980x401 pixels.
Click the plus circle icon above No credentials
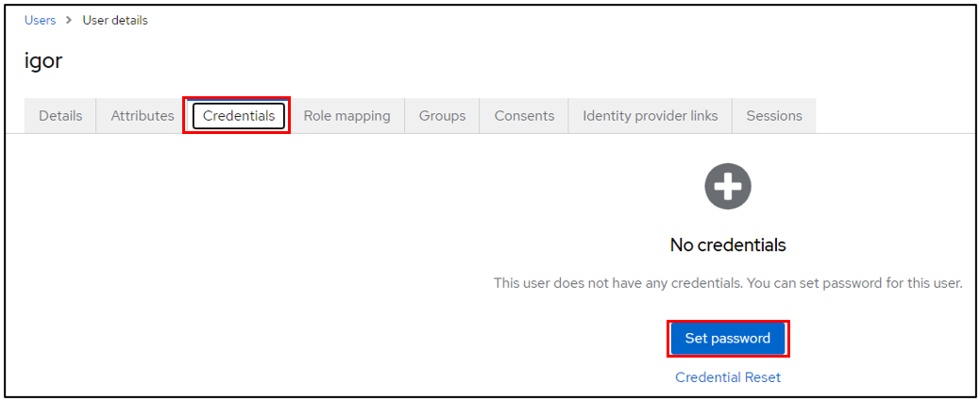pos(727,187)
